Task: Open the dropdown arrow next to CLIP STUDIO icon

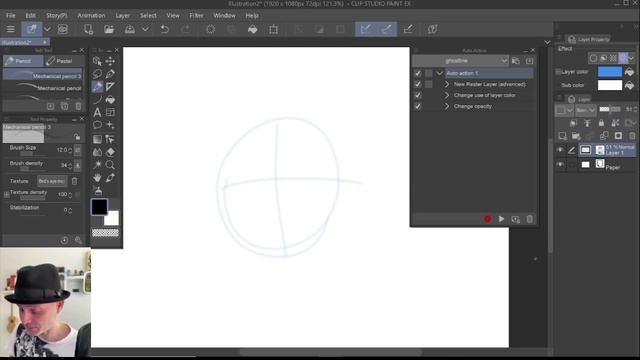Action: point(47,29)
